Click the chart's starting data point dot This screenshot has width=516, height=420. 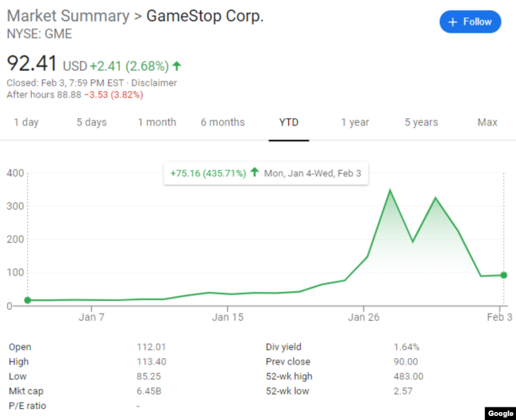(28, 300)
